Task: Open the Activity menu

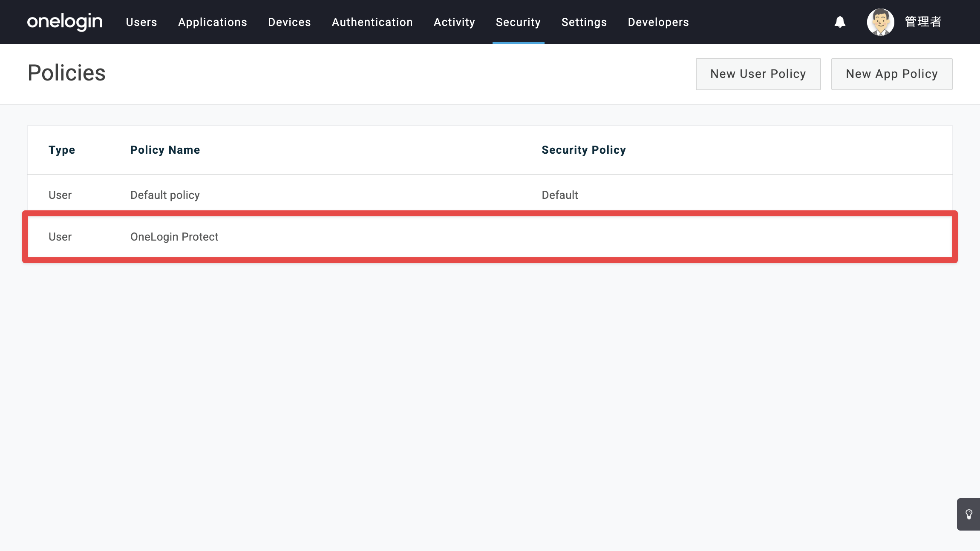Action: 454,22
